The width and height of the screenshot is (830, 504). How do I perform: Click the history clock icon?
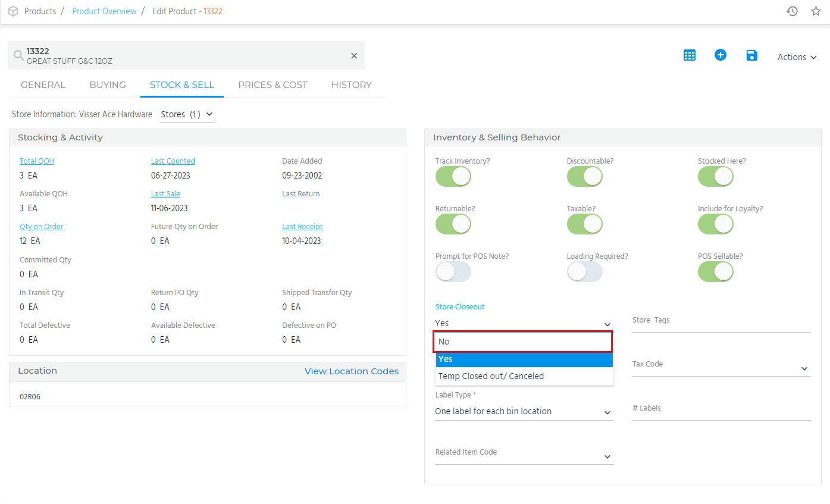[x=792, y=11]
